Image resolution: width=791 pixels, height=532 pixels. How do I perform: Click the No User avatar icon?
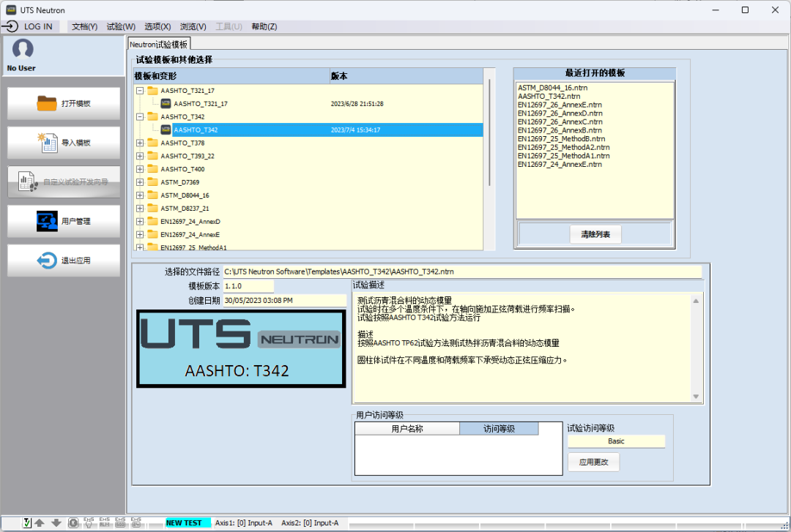[23, 50]
